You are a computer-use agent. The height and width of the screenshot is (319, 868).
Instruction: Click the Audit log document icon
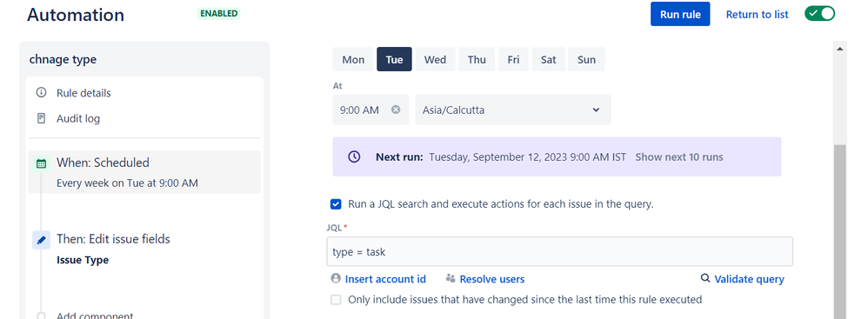(41, 118)
